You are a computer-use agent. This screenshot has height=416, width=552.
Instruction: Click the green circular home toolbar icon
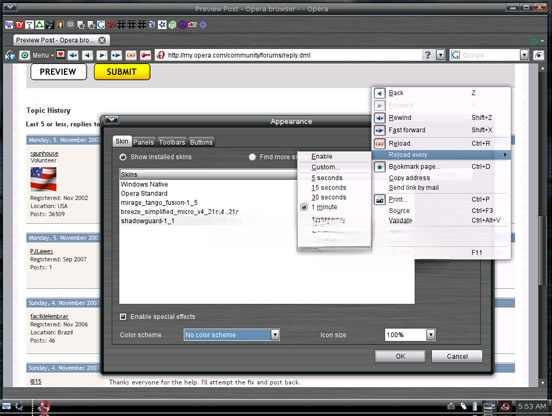(24, 55)
